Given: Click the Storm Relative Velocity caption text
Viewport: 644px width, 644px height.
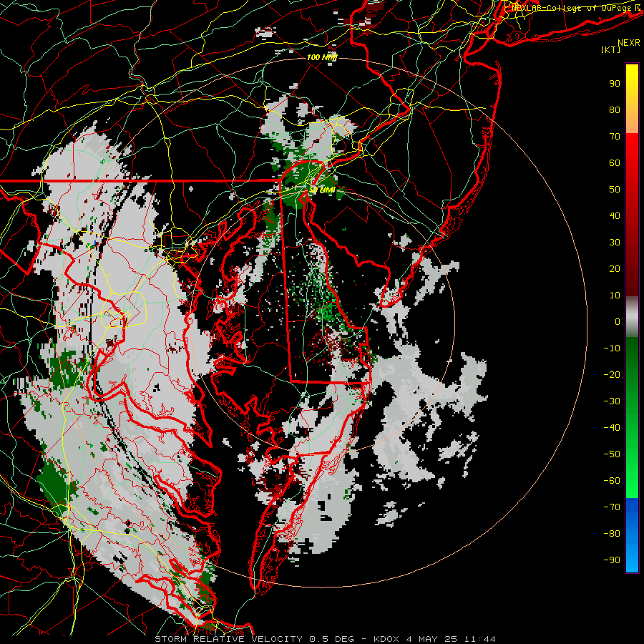Looking at the screenshot, I should 325,639.
